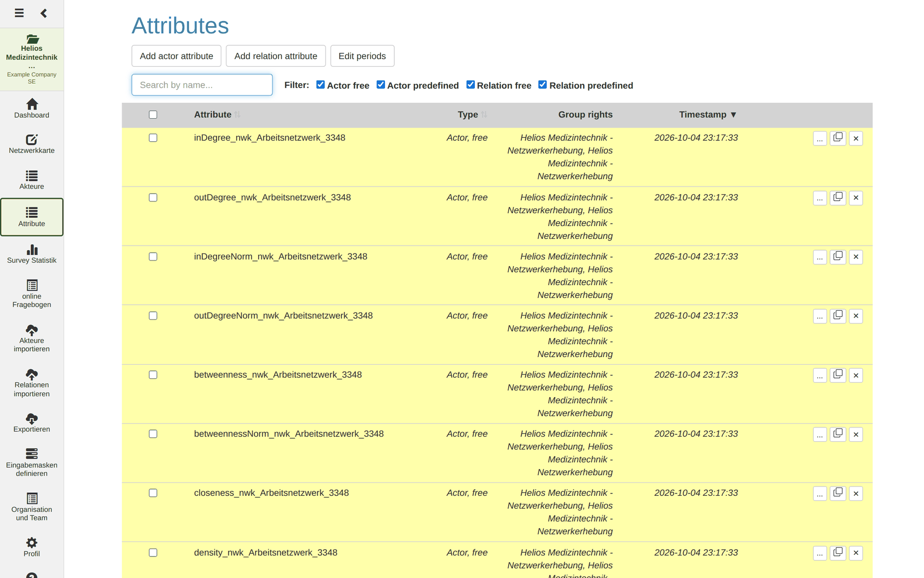The height and width of the screenshot is (578, 924).
Task: Click the closeness_nwk_Arbeitsnetzwerk_3348 attribute name
Action: 271,493
